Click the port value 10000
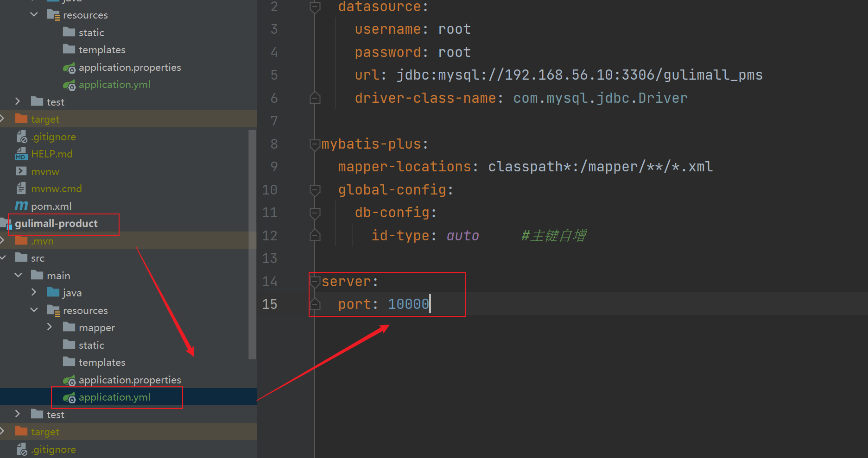The height and width of the screenshot is (458, 868). [408, 304]
